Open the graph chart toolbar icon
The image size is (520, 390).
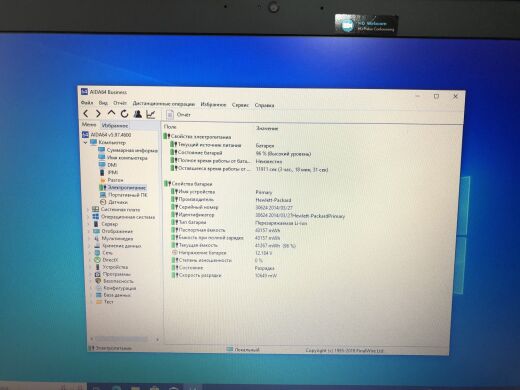pyautogui.click(x=151, y=115)
